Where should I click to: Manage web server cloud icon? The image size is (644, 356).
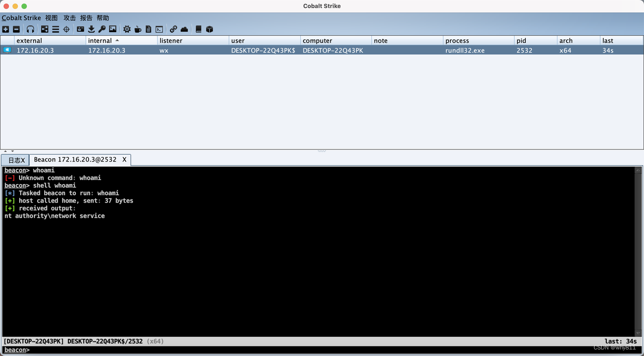184,29
